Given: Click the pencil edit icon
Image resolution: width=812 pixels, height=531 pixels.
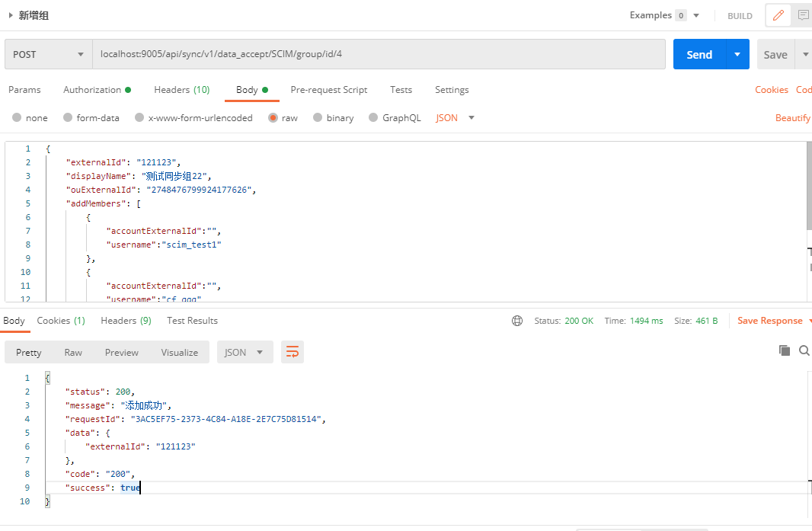Looking at the screenshot, I should pos(778,15).
